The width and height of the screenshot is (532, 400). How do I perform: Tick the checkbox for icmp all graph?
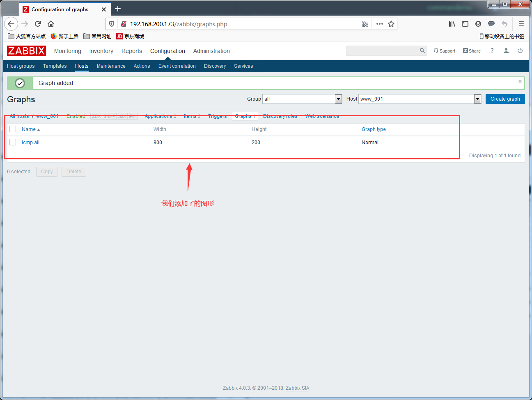tap(13, 142)
